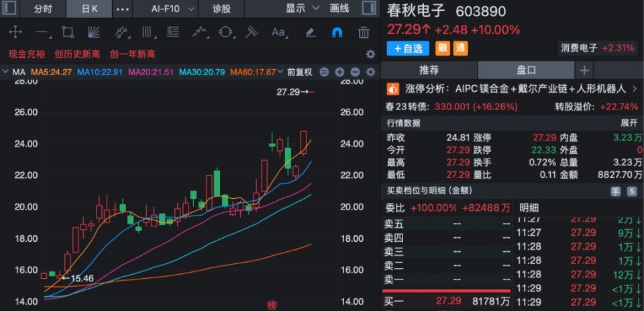The height and width of the screenshot is (311, 644).
Task: Open tag settings gear beside 创一年新高 row
Action: point(370,54)
